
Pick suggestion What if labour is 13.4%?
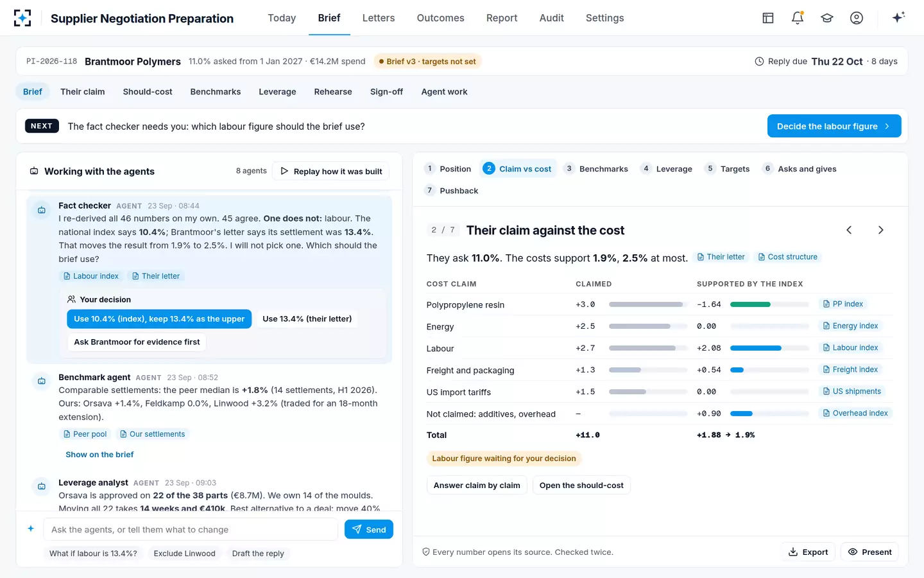(93, 554)
